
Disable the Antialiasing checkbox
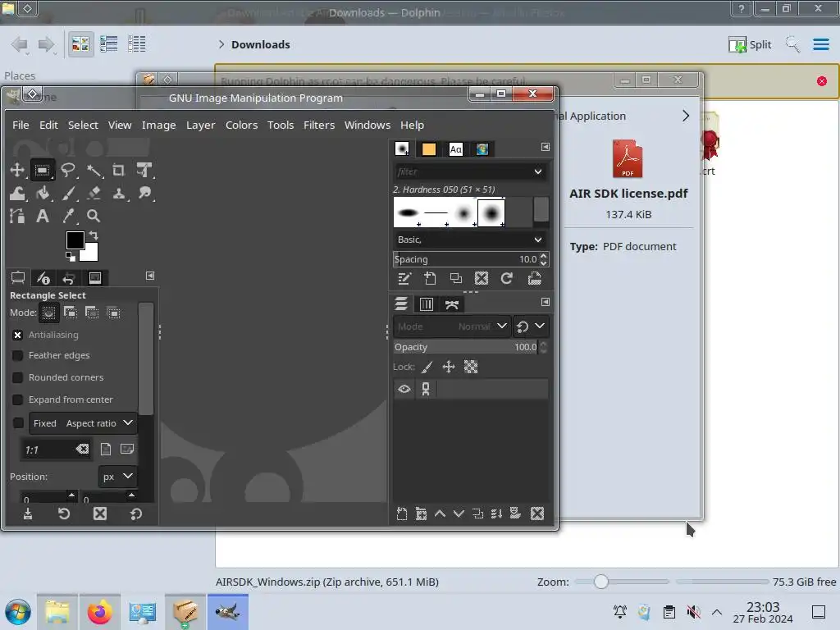18,335
